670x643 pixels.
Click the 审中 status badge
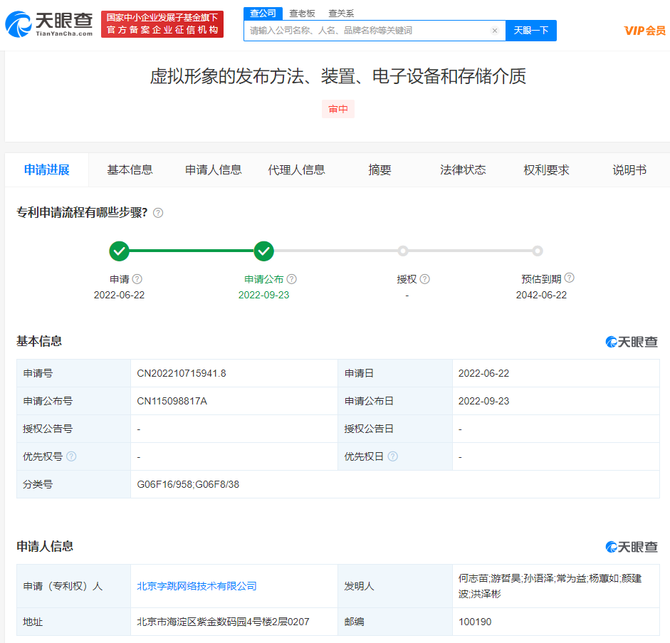pyautogui.click(x=338, y=109)
